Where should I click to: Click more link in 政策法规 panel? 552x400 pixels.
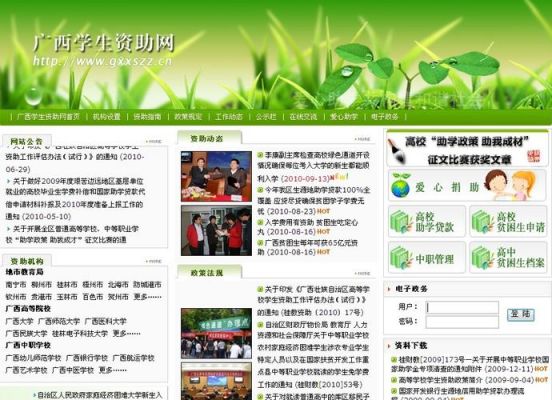click(362, 273)
